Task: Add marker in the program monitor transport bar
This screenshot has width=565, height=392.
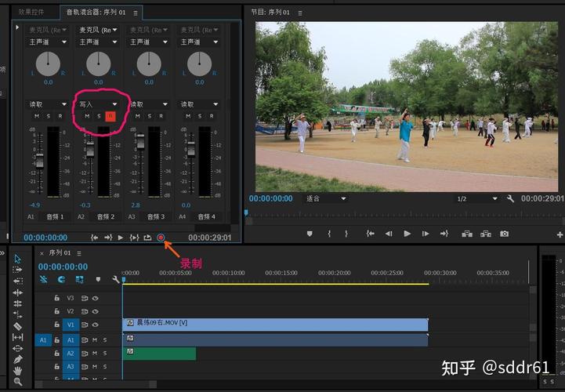Action: pyautogui.click(x=310, y=234)
